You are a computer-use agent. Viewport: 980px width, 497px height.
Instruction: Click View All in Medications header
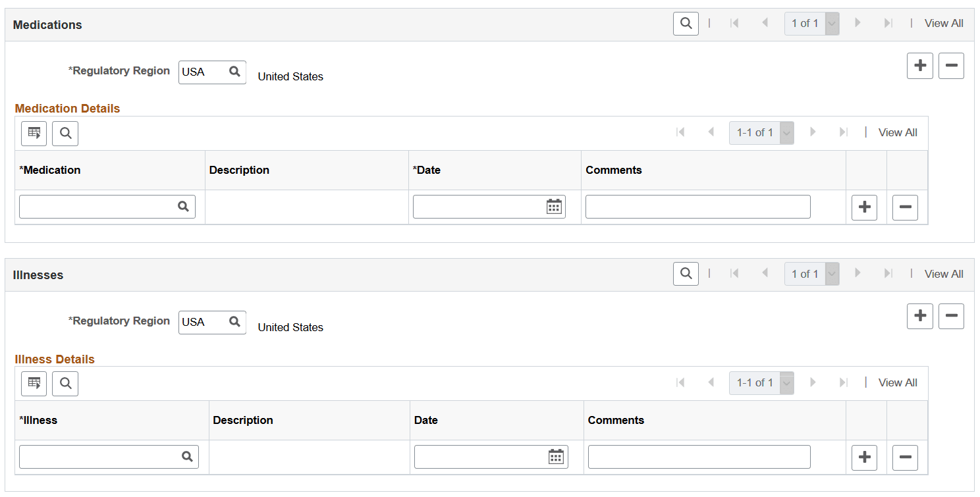[944, 23]
